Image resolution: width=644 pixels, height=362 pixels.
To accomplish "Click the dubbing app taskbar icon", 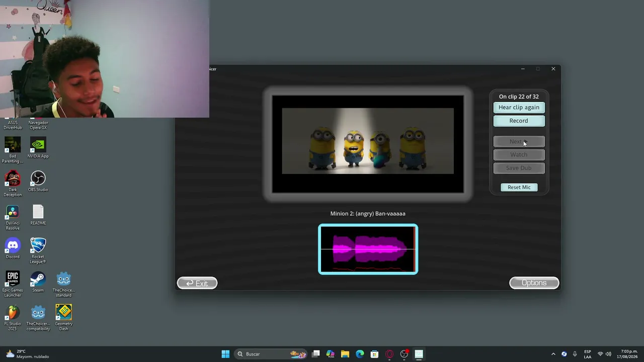I will pyautogui.click(x=419, y=354).
